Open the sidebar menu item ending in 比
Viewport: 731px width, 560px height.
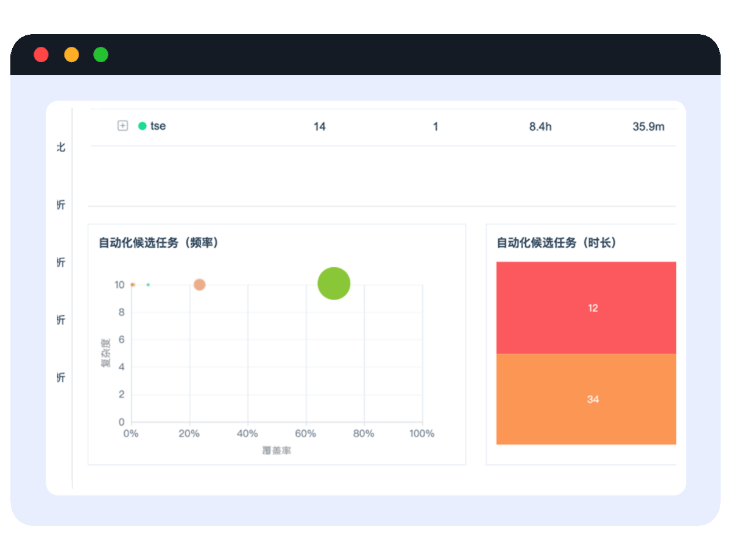point(61,147)
